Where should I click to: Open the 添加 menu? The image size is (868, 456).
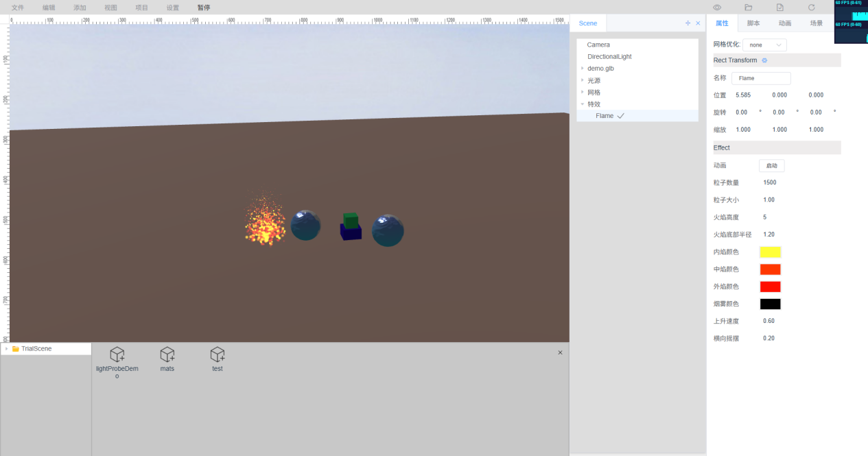(80, 8)
